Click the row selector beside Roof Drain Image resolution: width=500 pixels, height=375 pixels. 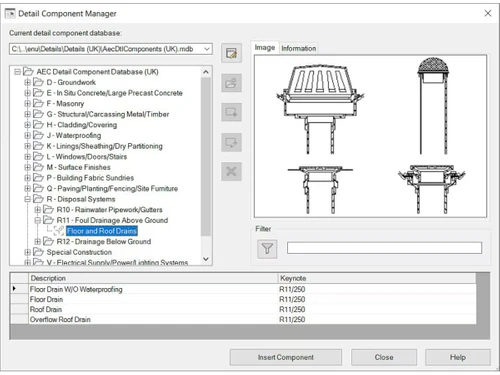coord(19,309)
